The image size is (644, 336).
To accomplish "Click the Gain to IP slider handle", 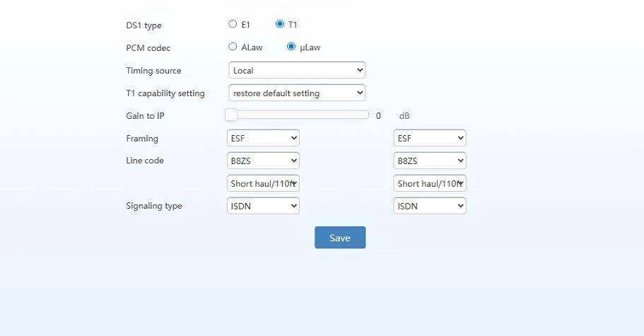I will tap(231, 115).
